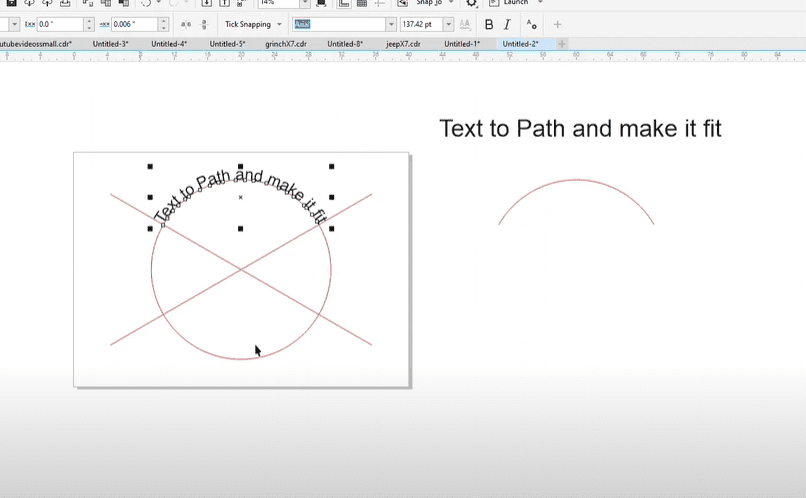
Task: Open the character formatting options icon
Action: tap(531, 24)
